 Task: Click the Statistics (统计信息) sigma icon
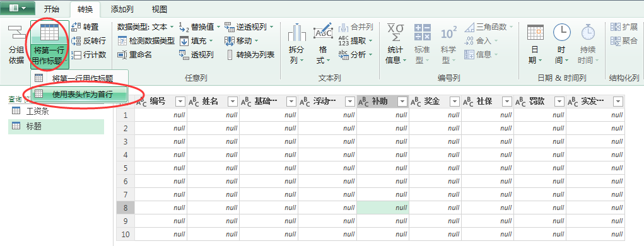(x=395, y=32)
